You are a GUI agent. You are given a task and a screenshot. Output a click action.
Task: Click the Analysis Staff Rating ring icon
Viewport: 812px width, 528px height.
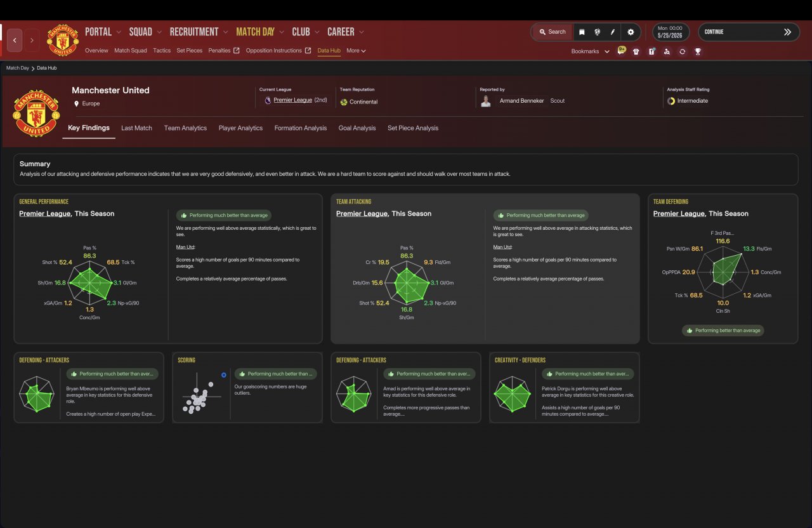pyautogui.click(x=671, y=101)
